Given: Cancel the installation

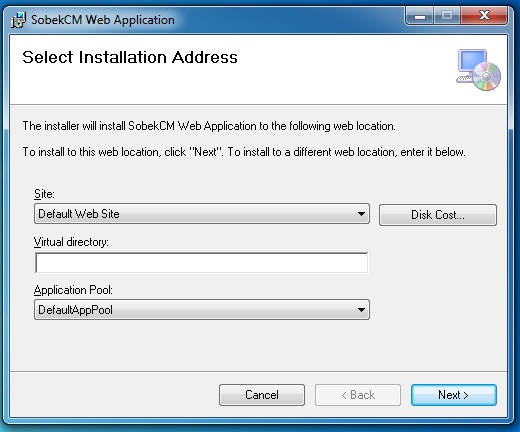Looking at the screenshot, I should click(x=262, y=395).
